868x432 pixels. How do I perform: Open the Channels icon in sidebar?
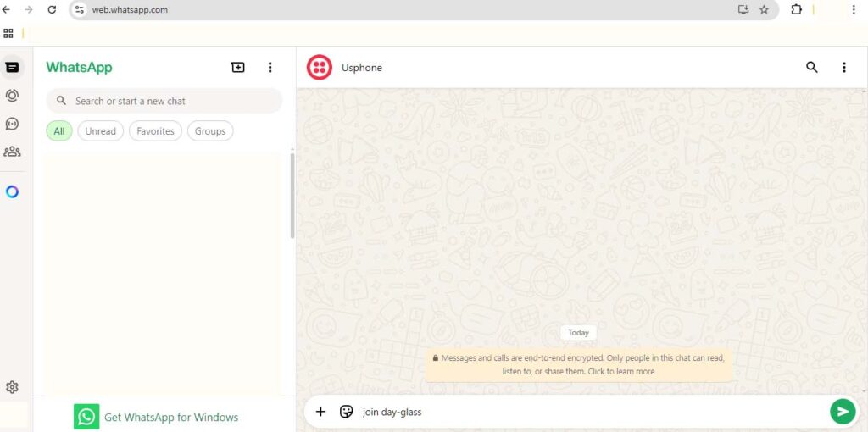click(12, 124)
